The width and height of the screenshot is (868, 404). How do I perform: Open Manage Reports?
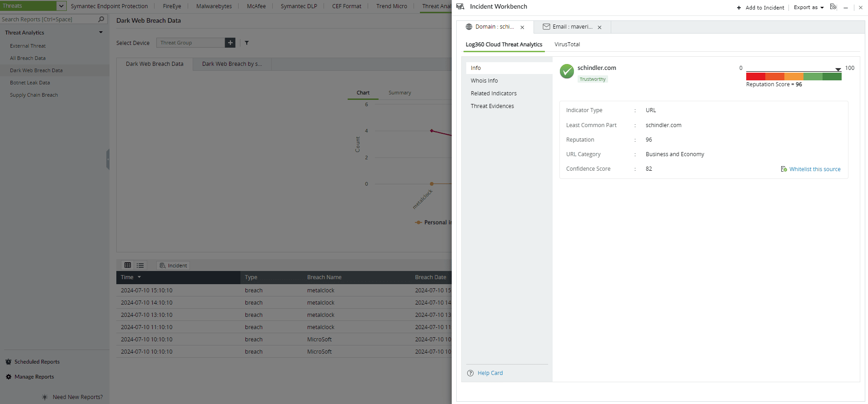point(34,377)
